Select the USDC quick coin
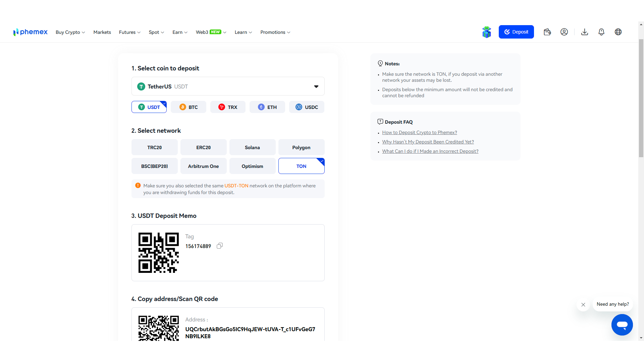Image resolution: width=644 pixels, height=362 pixels. (x=307, y=107)
